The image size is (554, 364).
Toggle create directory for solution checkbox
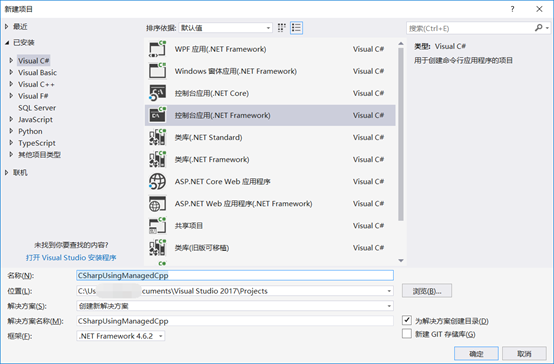pos(407,320)
